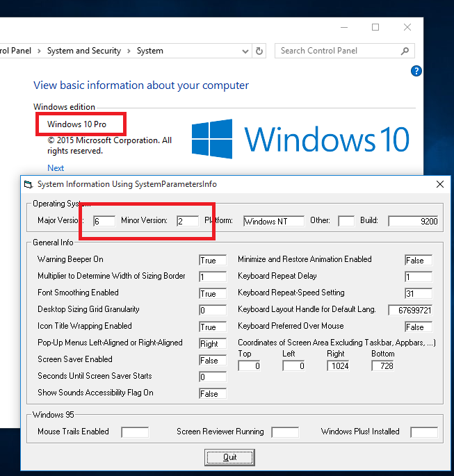The height and width of the screenshot is (476, 454).
Task: Click Show Sounds Accessibility Flag value
Action: [213, 394]
